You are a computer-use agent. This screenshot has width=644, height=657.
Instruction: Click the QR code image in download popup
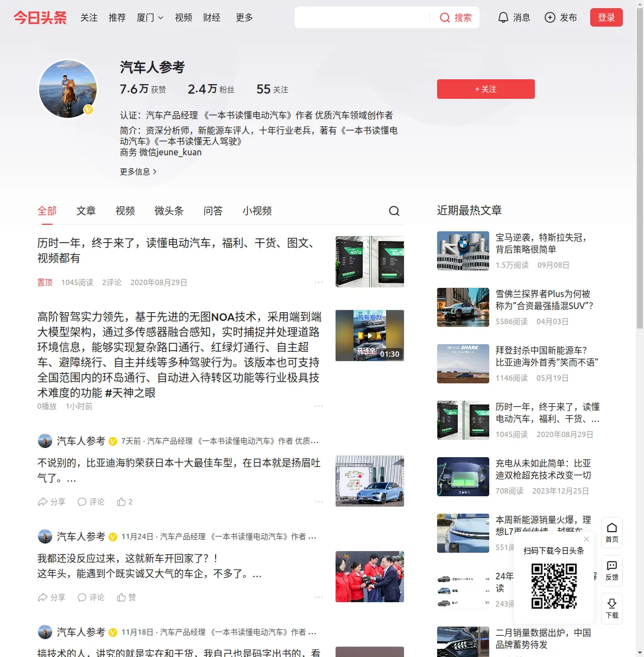click(554, 586)
